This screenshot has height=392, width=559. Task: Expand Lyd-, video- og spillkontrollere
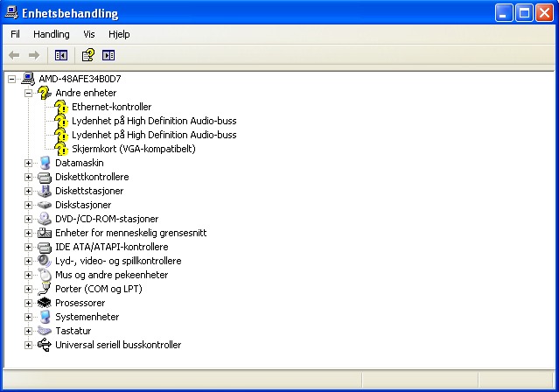28,261
